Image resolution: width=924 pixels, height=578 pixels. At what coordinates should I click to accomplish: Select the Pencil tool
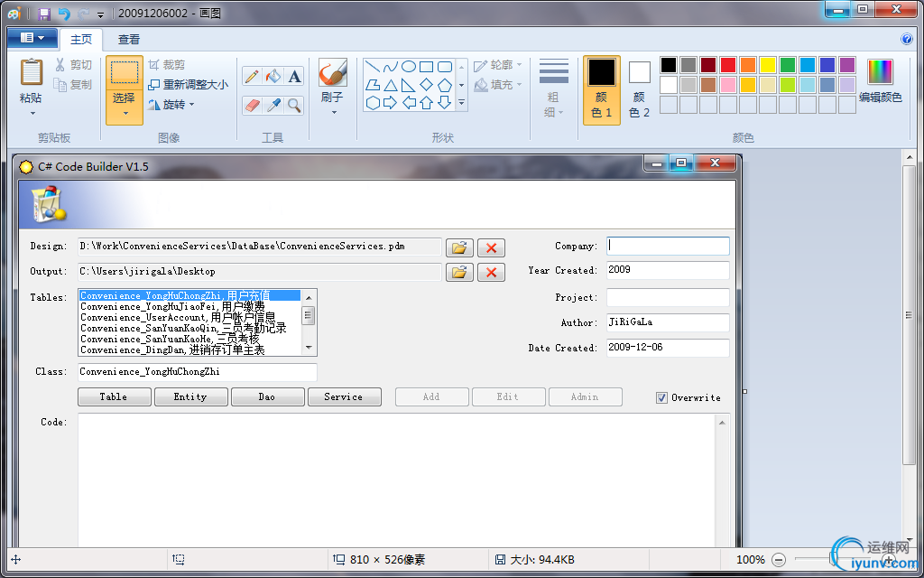click(x=252, y=76)
